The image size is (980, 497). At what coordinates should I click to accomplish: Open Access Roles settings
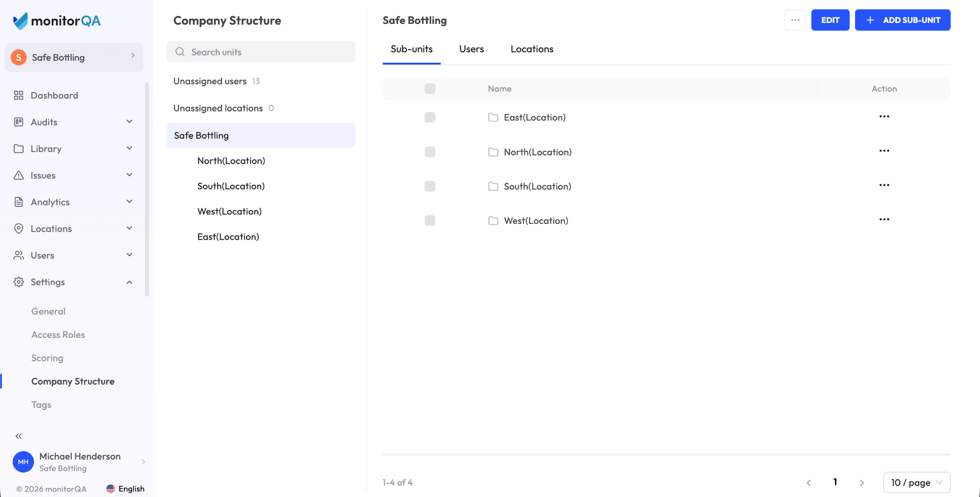click(x=58, y=335)
